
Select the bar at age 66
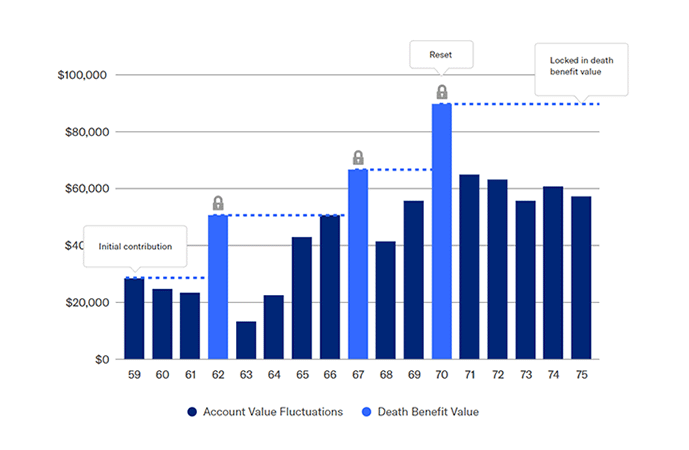[330, 287]
